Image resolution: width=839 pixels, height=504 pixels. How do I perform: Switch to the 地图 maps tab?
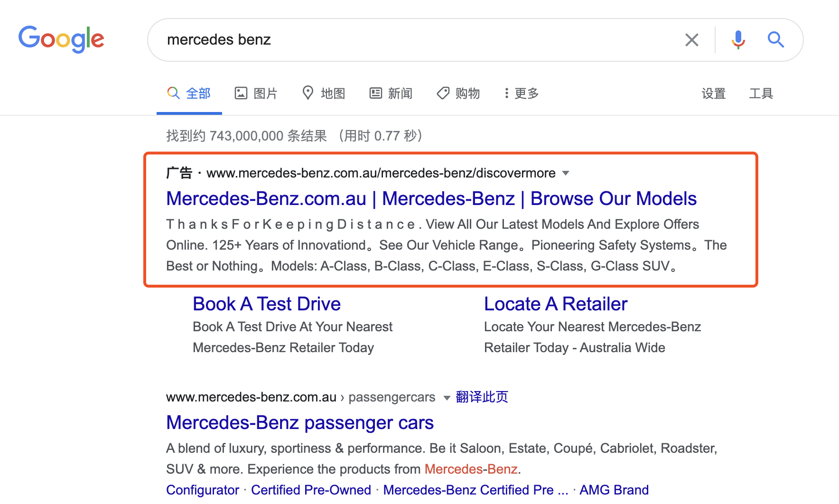(x=324, y=93)
